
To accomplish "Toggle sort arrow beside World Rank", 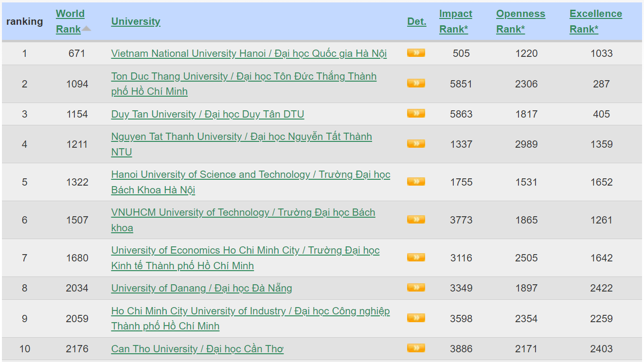I will pos(86,28).
